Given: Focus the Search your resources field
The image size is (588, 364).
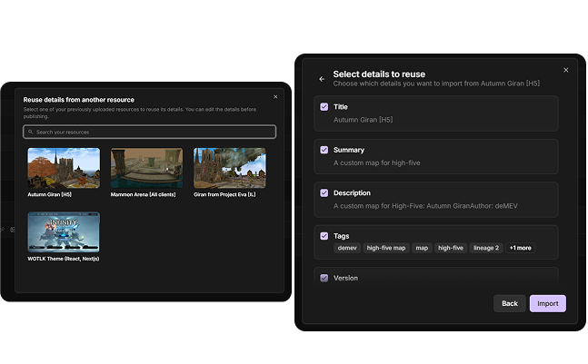Looking at the screenshot, I should [x=150, y=132].
